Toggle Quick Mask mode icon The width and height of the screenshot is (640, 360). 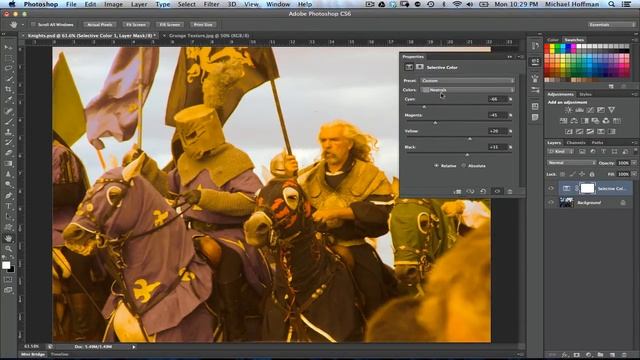pos(8,279)
